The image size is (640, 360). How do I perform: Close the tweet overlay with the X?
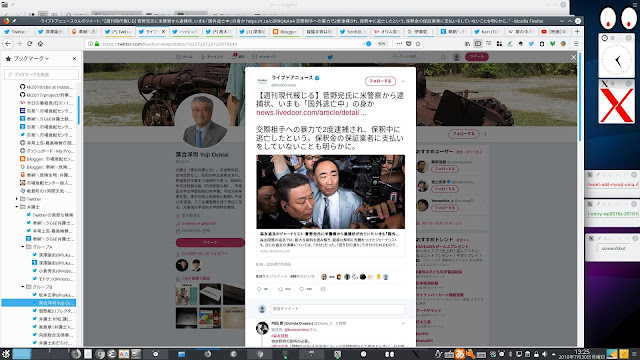[573, 57]
